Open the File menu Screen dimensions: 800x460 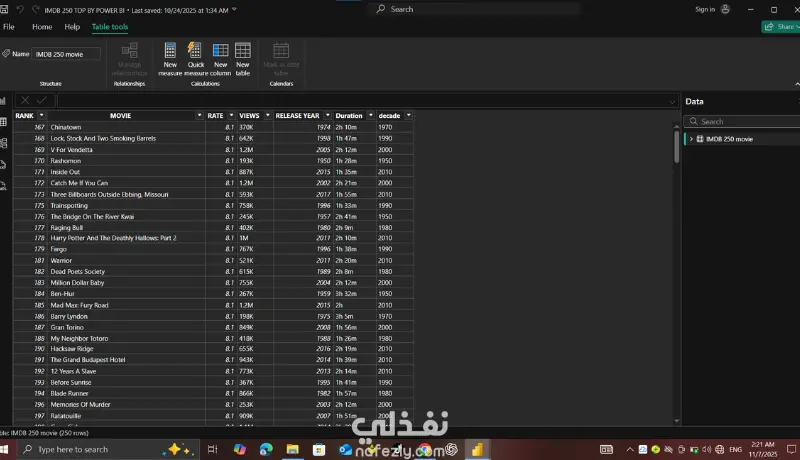[x=9, y=27]
